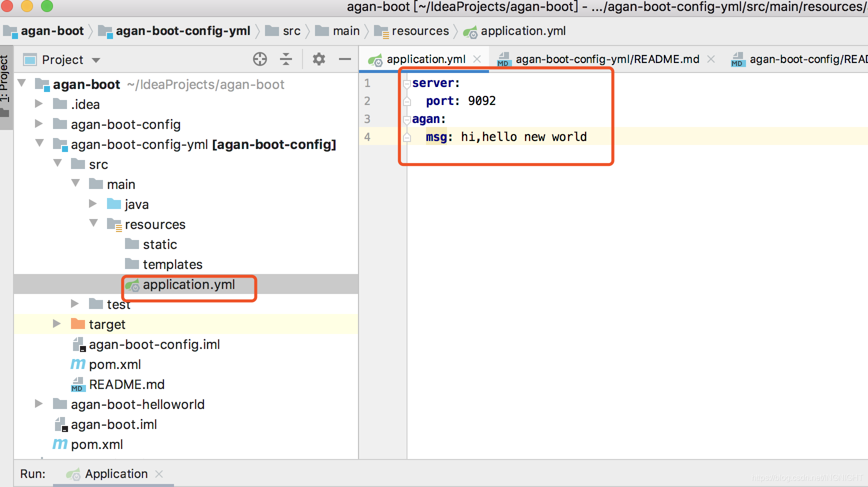
Task: Fold the agan block at line 3
Action: [407, 119]
